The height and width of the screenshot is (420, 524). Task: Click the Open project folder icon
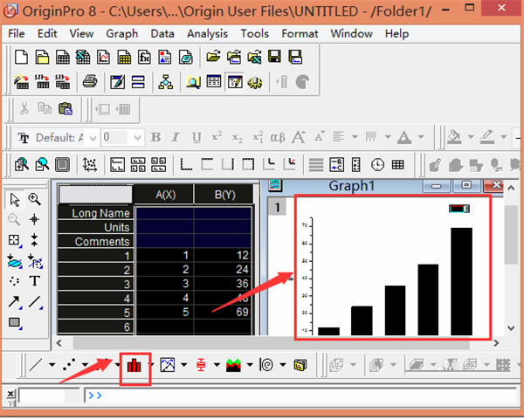click(x=213, y=57)
